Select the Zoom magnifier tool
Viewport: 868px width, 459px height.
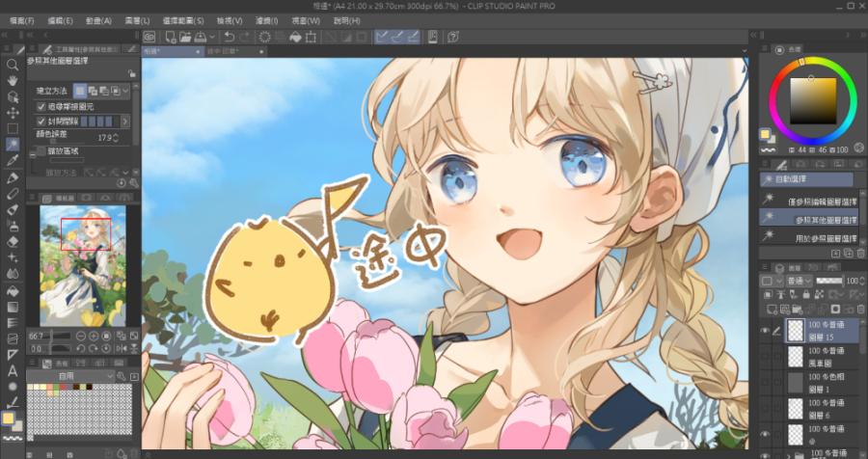13,65
